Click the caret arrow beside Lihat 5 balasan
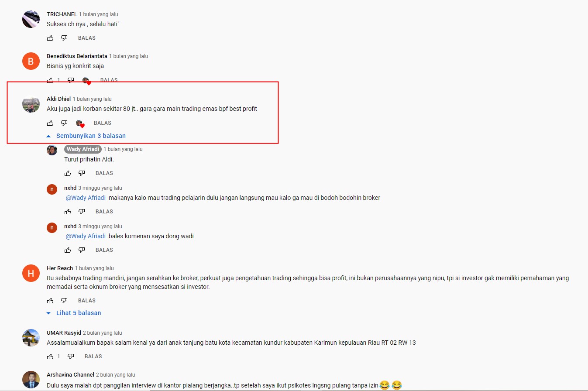The height and width of the screenshot is (391, 588). point(48,313)
